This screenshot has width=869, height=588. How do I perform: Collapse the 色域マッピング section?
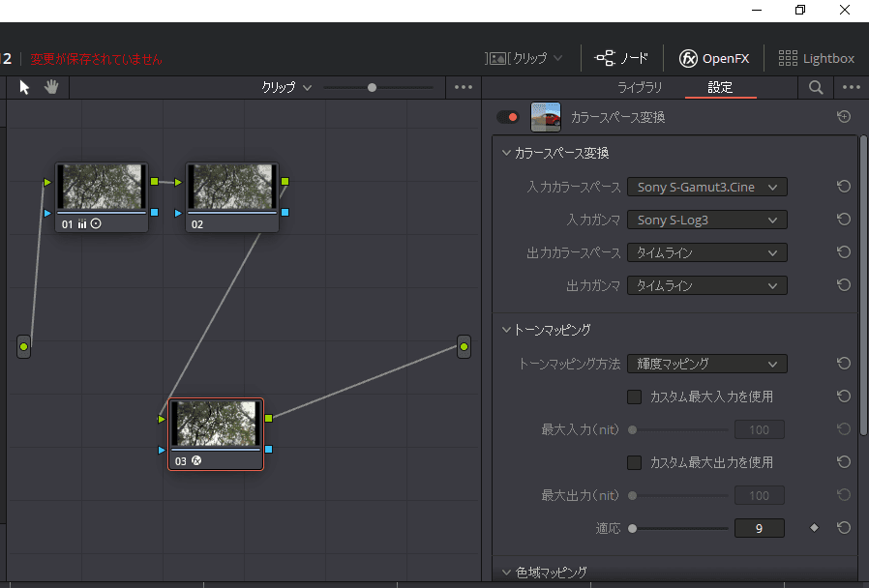[x=506, y=572]
